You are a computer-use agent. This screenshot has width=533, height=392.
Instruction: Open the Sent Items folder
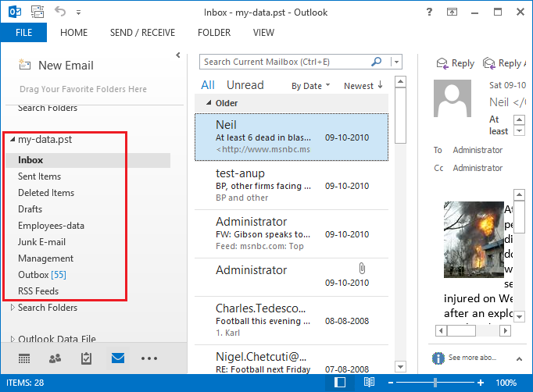pyautogui.click(x=39, y=176)
